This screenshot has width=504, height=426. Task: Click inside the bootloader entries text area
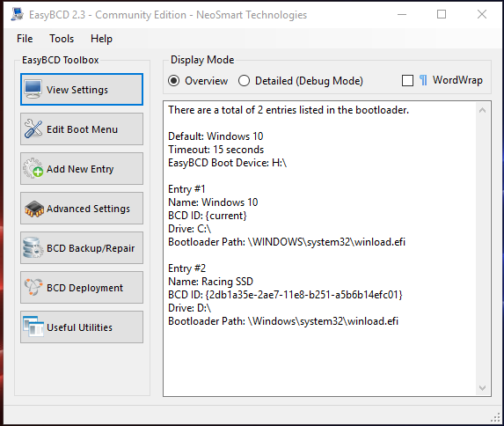pos(319,249)
